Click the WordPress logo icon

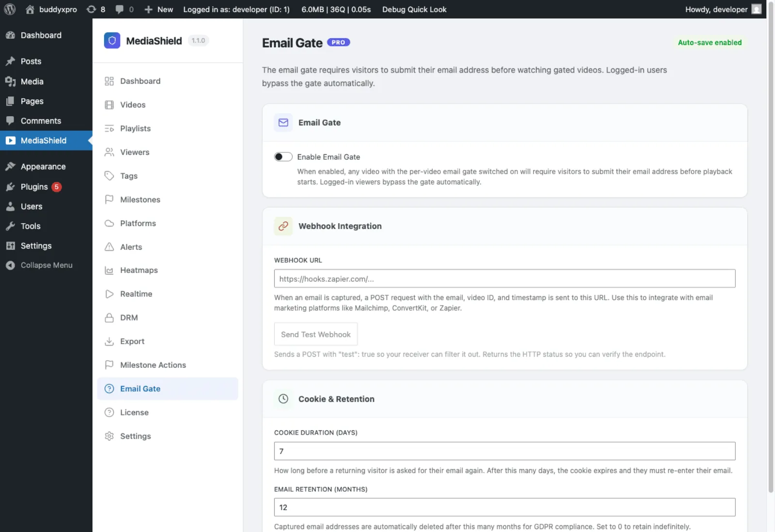tap(10, 9)
